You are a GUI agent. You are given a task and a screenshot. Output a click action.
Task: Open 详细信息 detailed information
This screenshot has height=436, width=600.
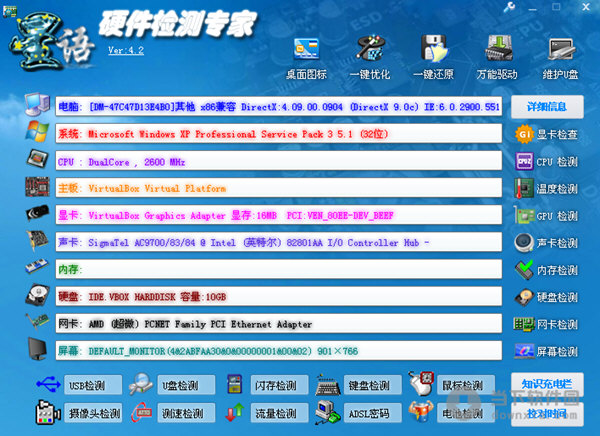tap(547, 106)
